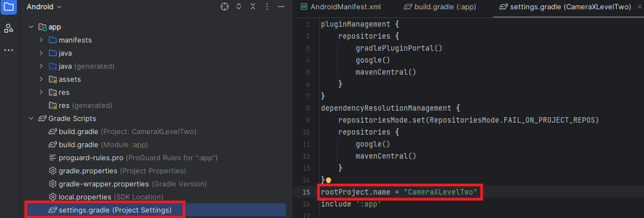The image size is (644, 218).
Task: Expand the res folder
Action: (41, 92)
